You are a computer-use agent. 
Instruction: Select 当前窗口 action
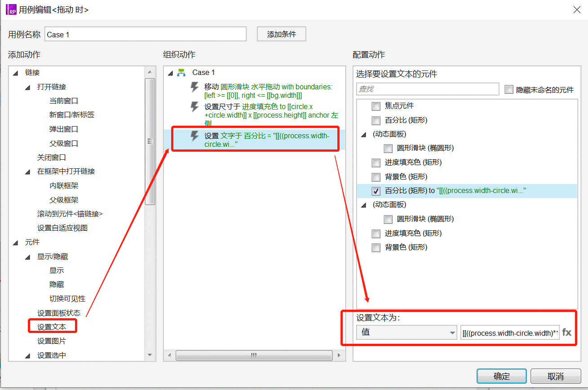click(x=63, y=101)
